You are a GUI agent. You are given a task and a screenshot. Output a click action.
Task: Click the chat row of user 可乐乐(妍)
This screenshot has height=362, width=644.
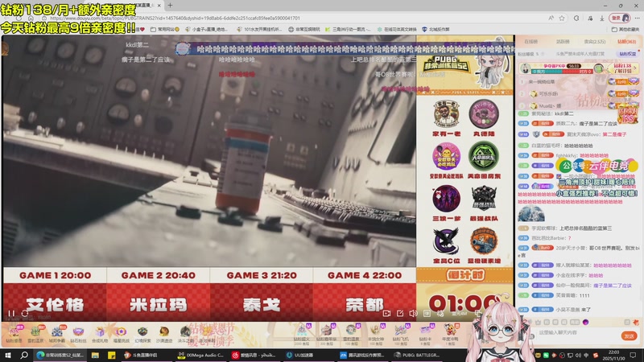coord(578,94)
